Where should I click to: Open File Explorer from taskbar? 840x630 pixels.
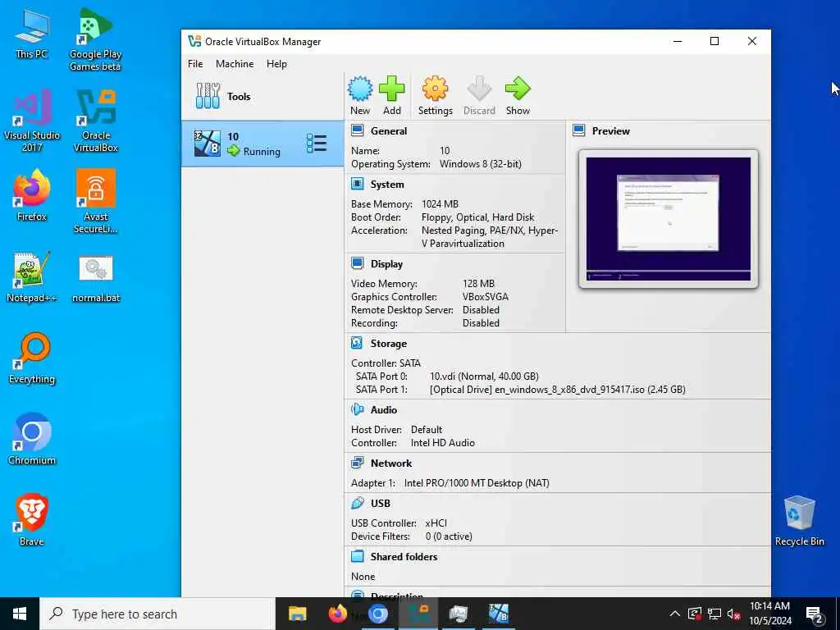pos(297,614)
